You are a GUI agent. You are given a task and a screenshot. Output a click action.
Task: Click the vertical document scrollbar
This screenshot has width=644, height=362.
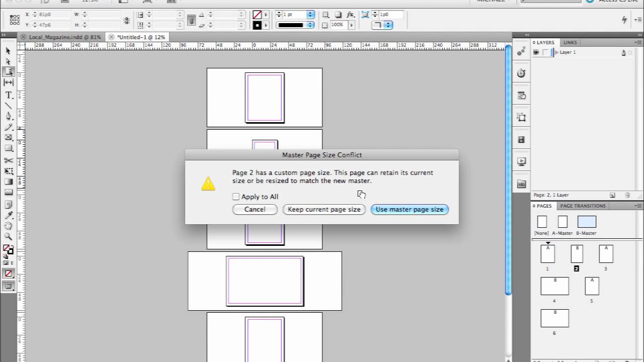(508, 170)
